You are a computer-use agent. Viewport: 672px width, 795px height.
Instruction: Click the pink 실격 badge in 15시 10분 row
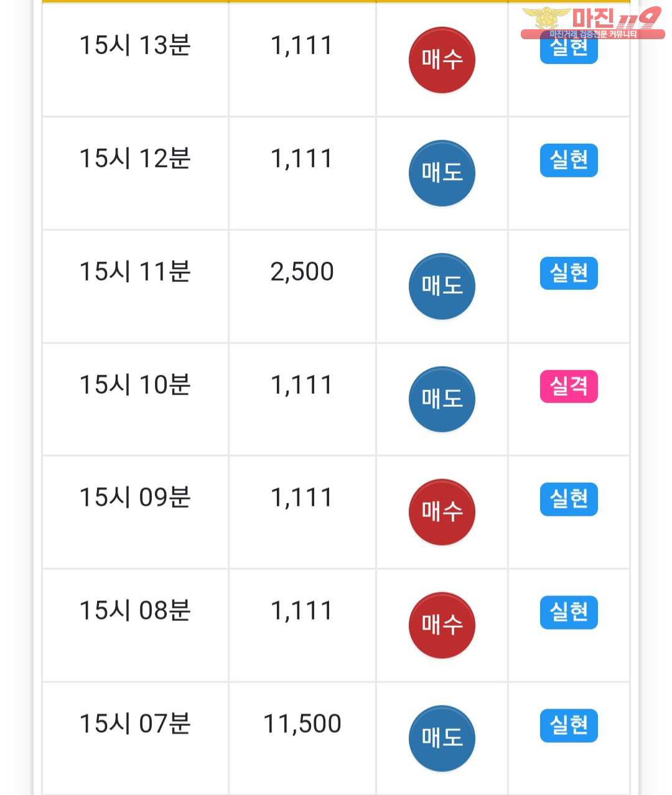coord(569,386)
